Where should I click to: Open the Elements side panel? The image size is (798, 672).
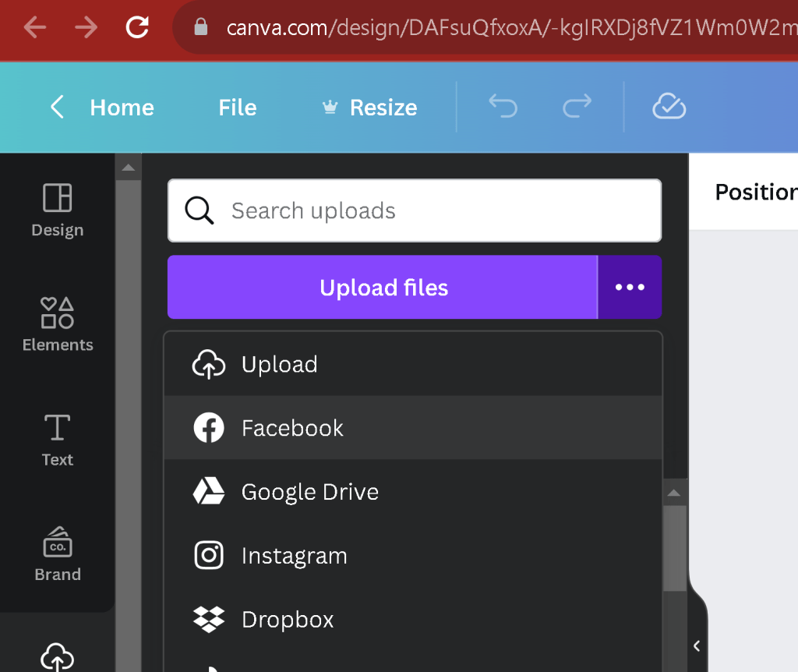(58, 325)
